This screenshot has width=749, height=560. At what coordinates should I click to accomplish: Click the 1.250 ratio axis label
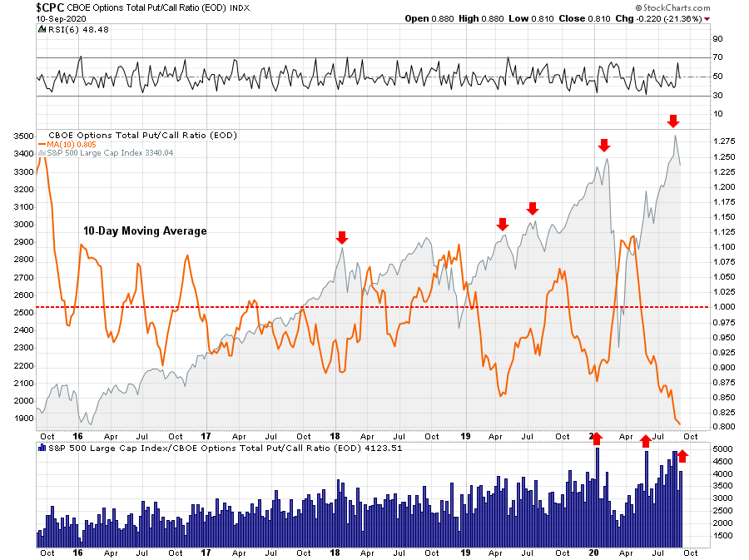coord(724,157)
